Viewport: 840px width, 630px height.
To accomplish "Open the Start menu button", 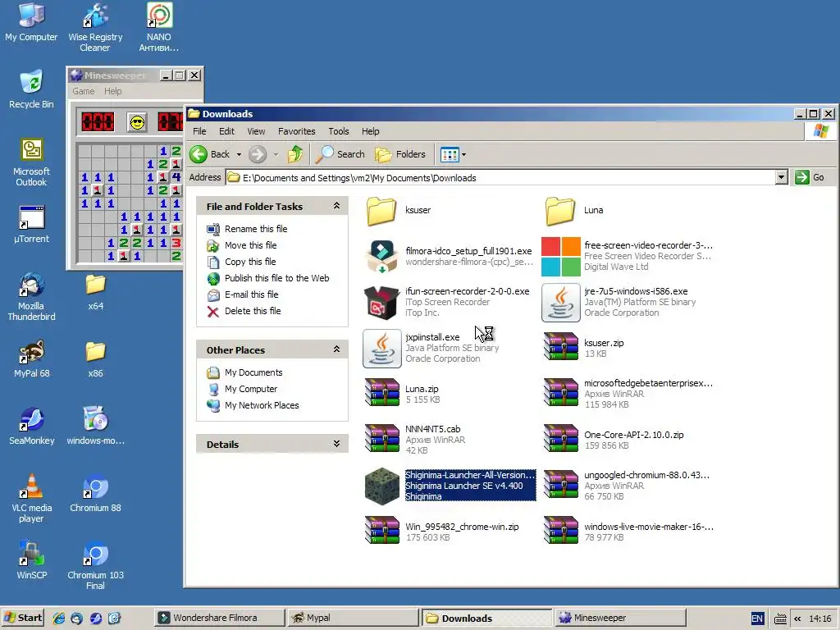I will coord(22,618).
